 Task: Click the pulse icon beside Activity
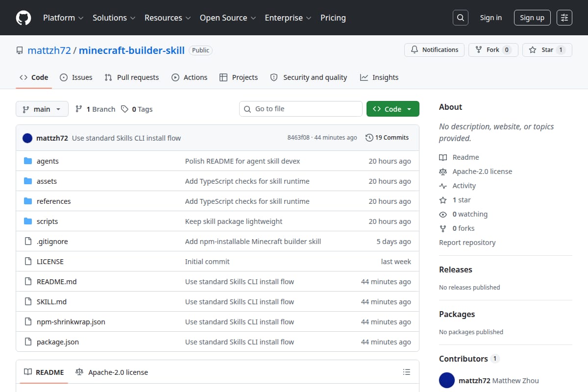coord(443,186)
